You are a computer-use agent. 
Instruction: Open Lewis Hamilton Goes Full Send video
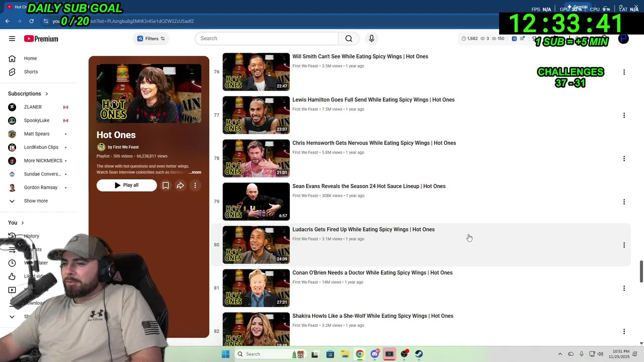373,100
